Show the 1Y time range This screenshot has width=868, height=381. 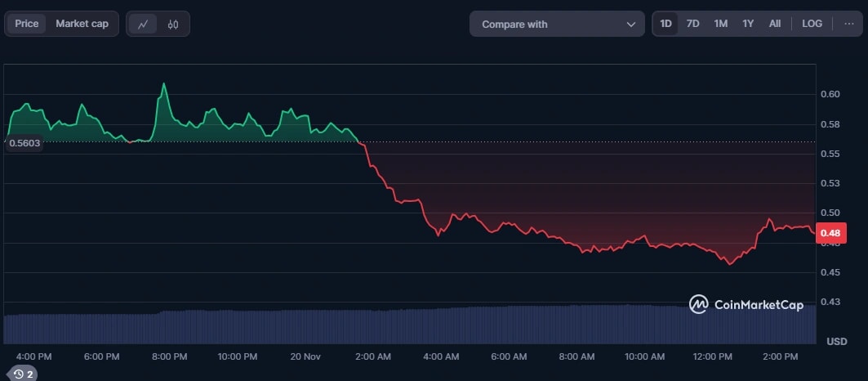(748, 24)
